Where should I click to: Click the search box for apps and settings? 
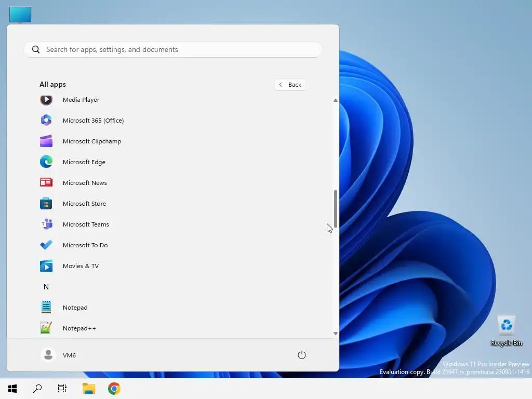[x=173, y=49]
